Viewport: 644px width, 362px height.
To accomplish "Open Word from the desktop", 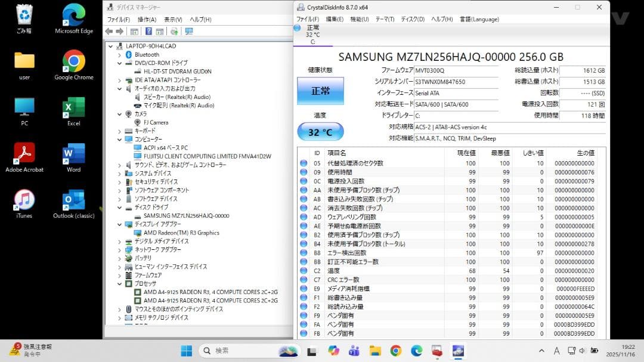I will point(73,154).
